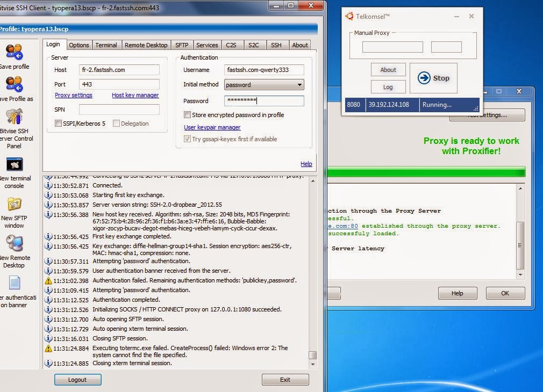Screen dimensions: 543x392
Task: Toggle the Delegation checkbox
Action: coord(116,124)
